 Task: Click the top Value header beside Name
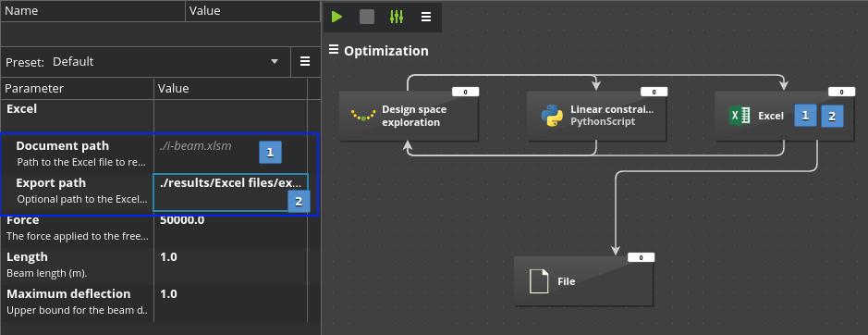click(x=253, y=10)
